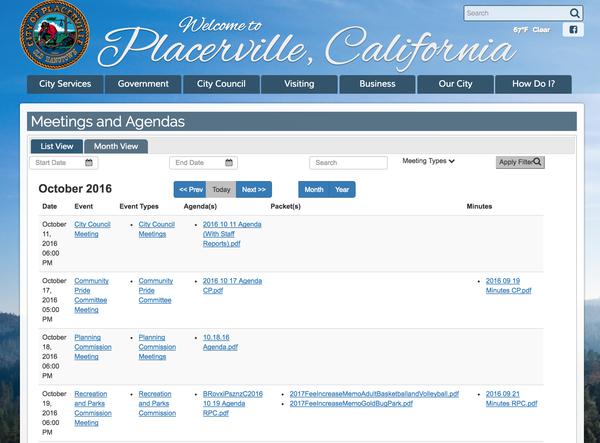The image size is (600, 443).
Task: Click the Packet(s) column header
Action: tap(285, 206)
